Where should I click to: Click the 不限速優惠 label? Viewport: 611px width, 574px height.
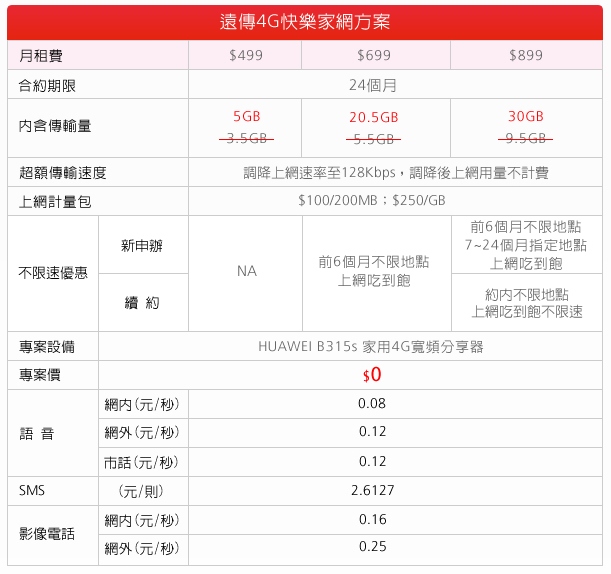click(x=53, y=273)
